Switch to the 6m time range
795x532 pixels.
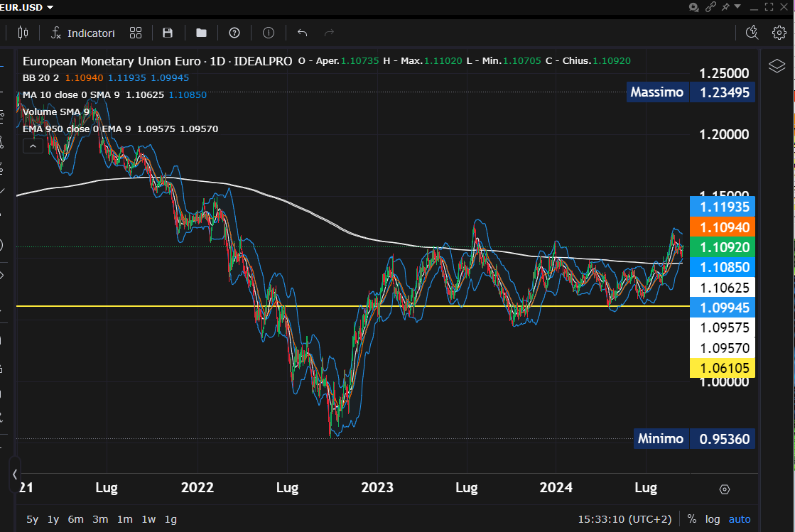(75, 519)
